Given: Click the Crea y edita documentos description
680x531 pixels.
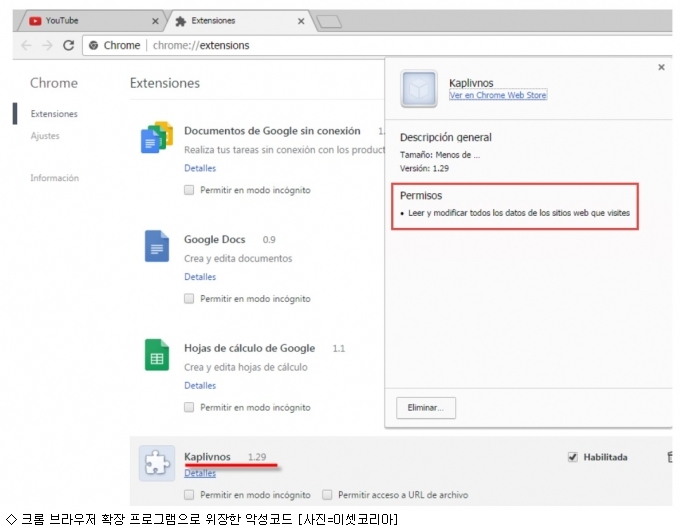Looking at the screenshot, I should click(238, 259).
